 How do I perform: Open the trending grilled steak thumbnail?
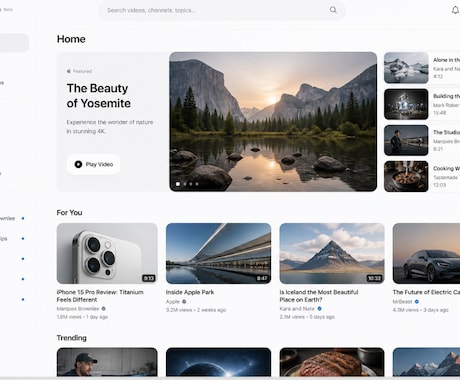pos(332,362)
